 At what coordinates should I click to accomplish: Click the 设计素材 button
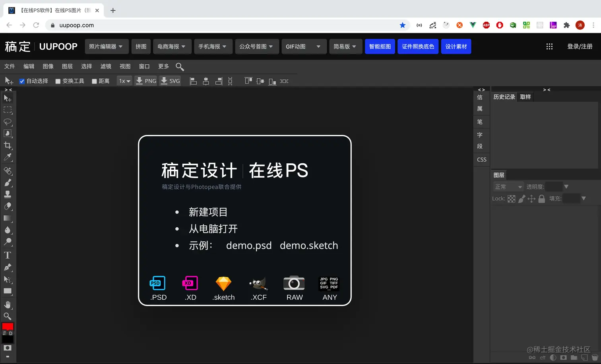click(456, 46)
